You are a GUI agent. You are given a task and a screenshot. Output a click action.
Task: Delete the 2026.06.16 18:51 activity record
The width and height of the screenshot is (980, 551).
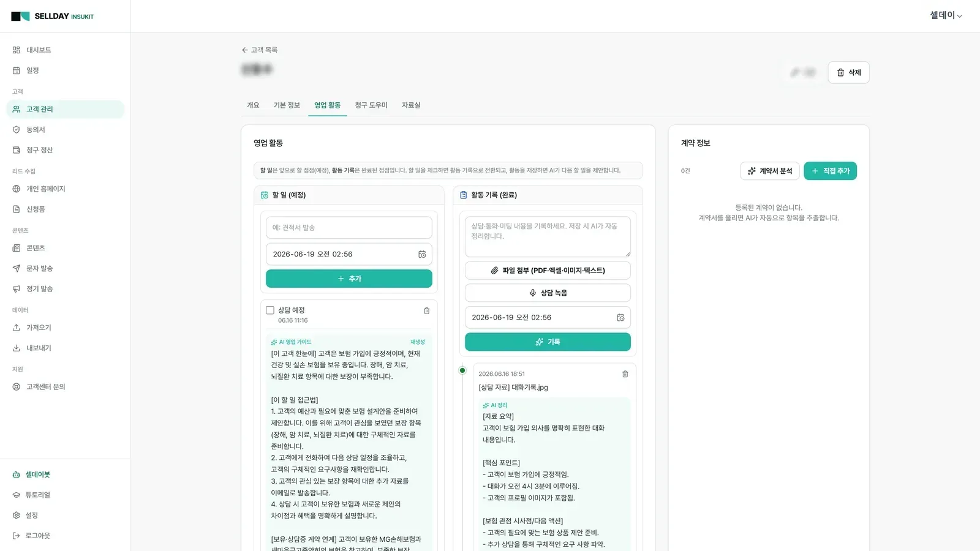(x=625, y=374)
